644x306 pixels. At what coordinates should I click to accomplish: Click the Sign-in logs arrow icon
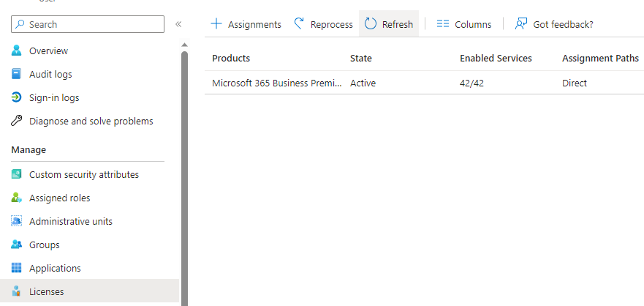pos(17,98)
